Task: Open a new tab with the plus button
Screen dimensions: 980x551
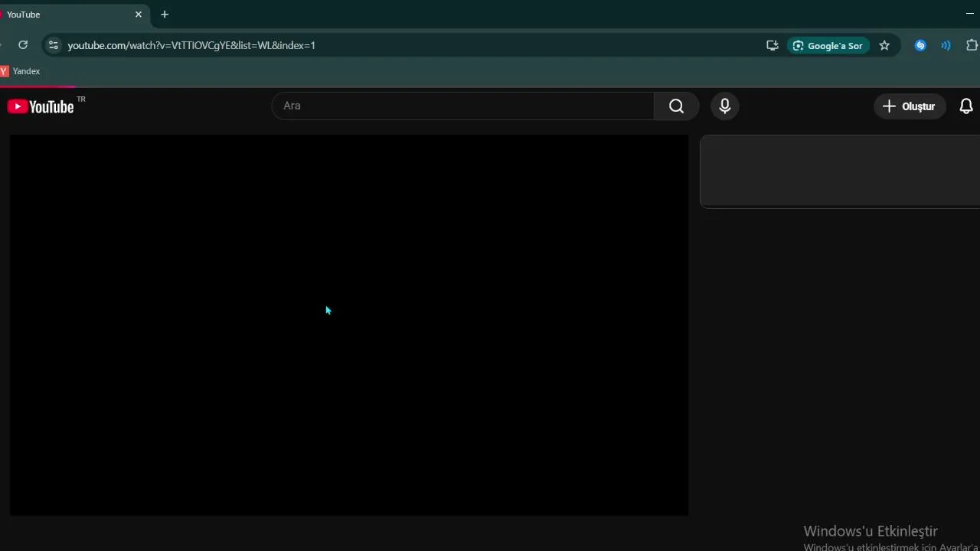Action: 165,15
